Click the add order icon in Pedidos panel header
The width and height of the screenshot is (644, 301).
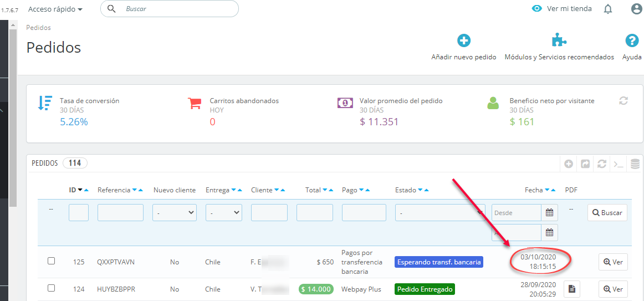tap(569, 164)
